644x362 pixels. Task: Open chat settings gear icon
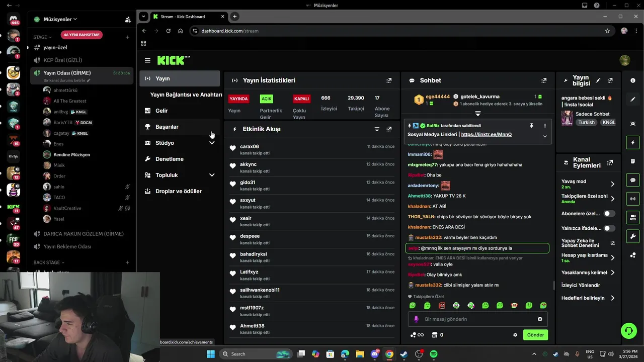pos(515,335)
